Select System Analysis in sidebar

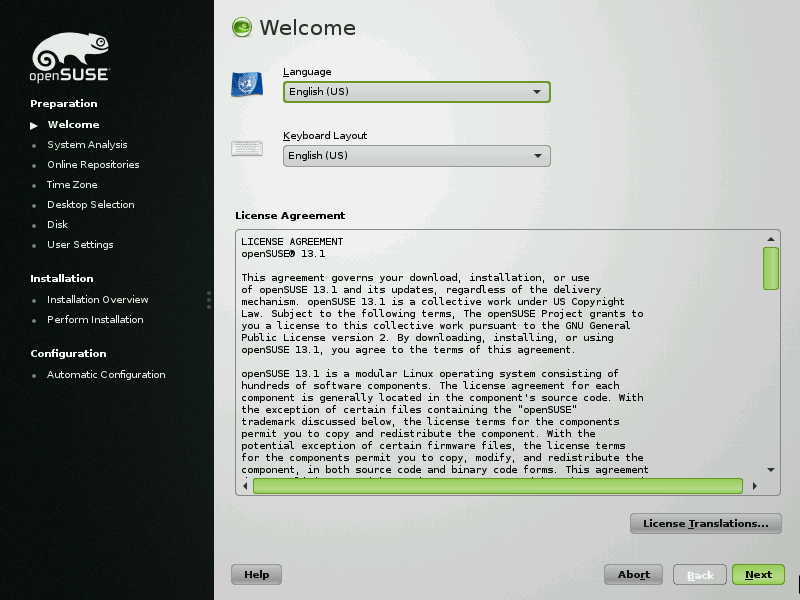pyautogui.click(x=87, y=145)
